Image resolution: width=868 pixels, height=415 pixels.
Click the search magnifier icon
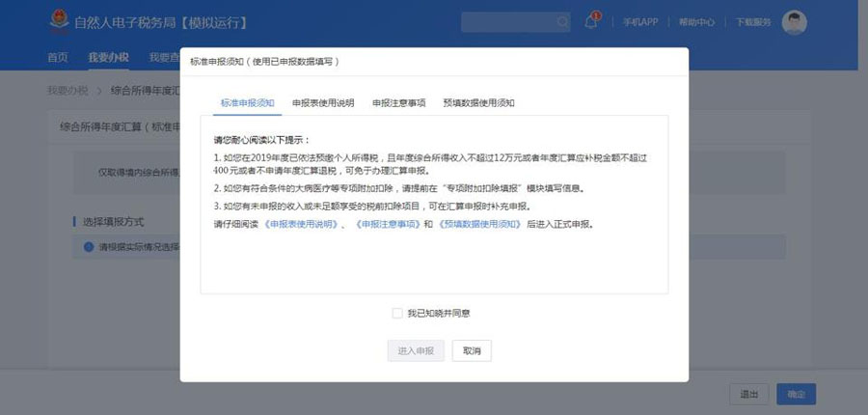click(562, 22)
